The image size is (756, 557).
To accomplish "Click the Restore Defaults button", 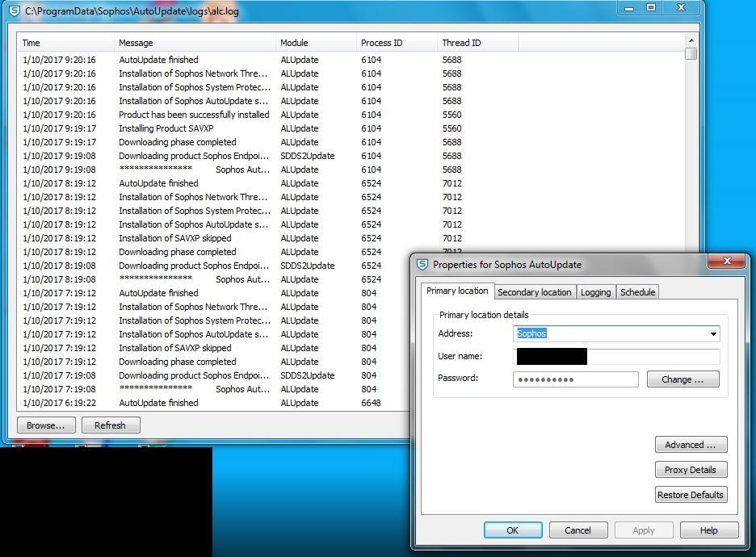I will pyautogui.click(x=691, y=495).
